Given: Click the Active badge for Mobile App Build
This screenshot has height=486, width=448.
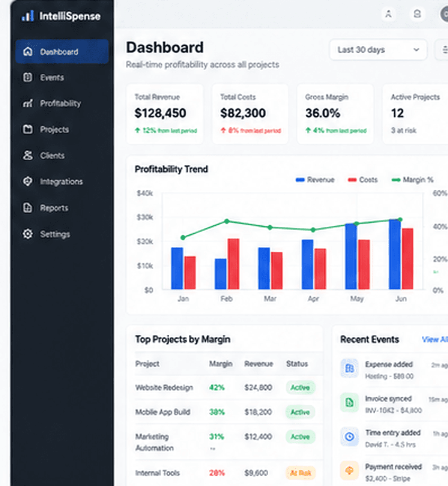Looking at the screenshot, I should pos(300,412).
